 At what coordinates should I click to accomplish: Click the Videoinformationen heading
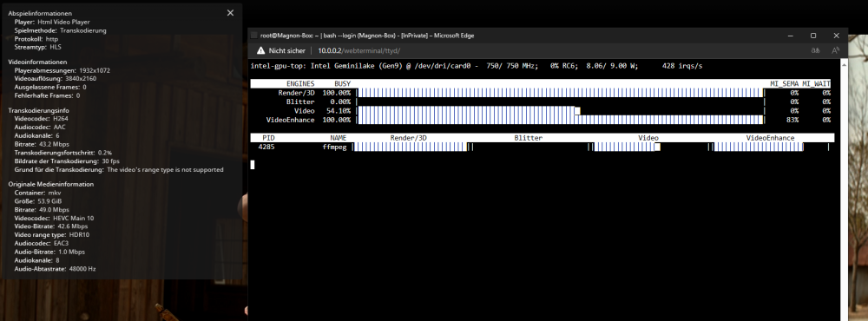(37, 62)
